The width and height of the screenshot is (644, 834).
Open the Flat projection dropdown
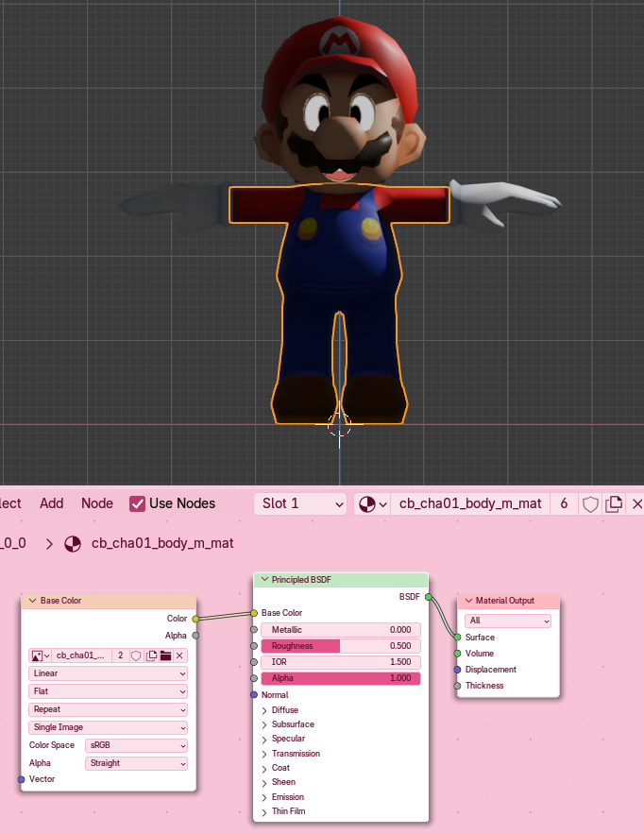pyautogui.click(x=108, y=691)
